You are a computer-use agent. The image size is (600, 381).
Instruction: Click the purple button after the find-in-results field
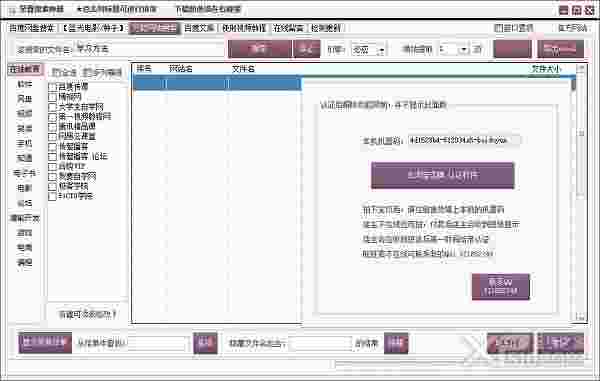tap(205, 343)
